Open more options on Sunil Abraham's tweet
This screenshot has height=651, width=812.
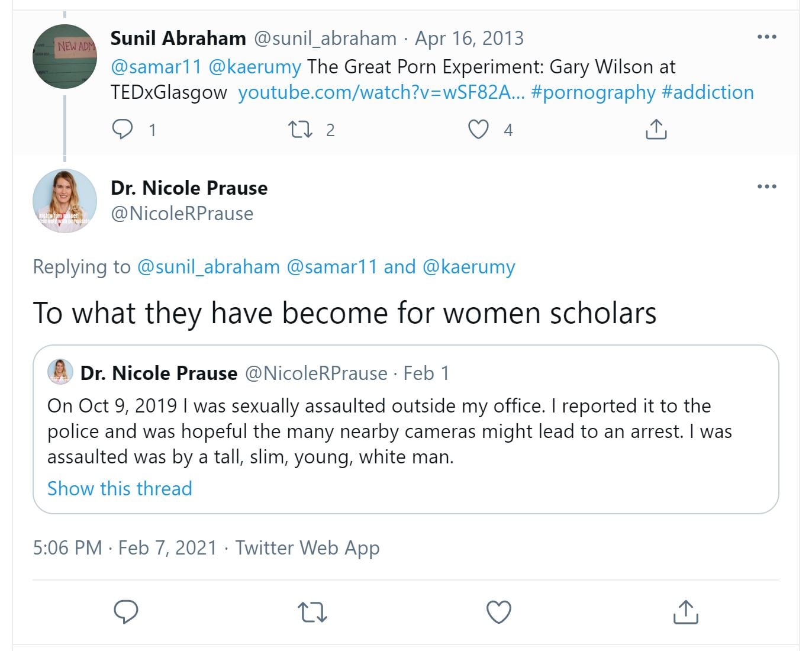click(x=766, y=37)
